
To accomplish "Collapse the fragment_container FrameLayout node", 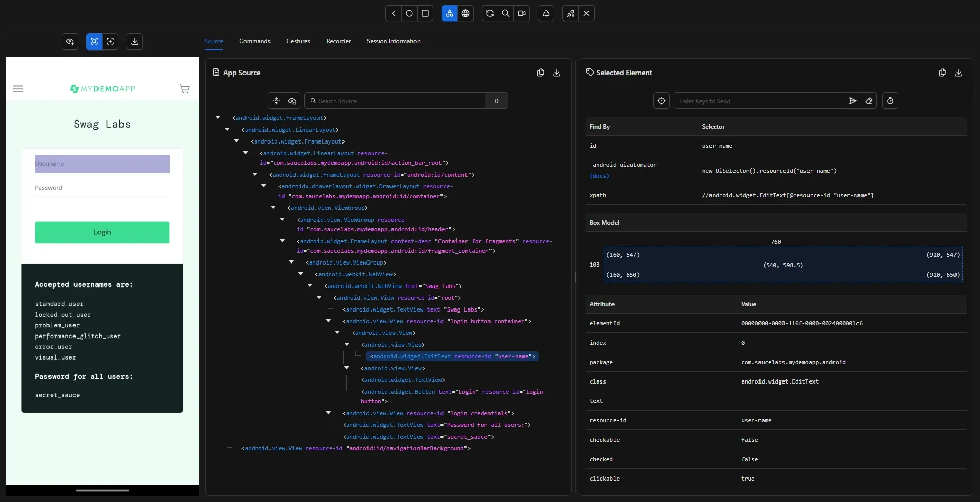I will click(282, 241).
